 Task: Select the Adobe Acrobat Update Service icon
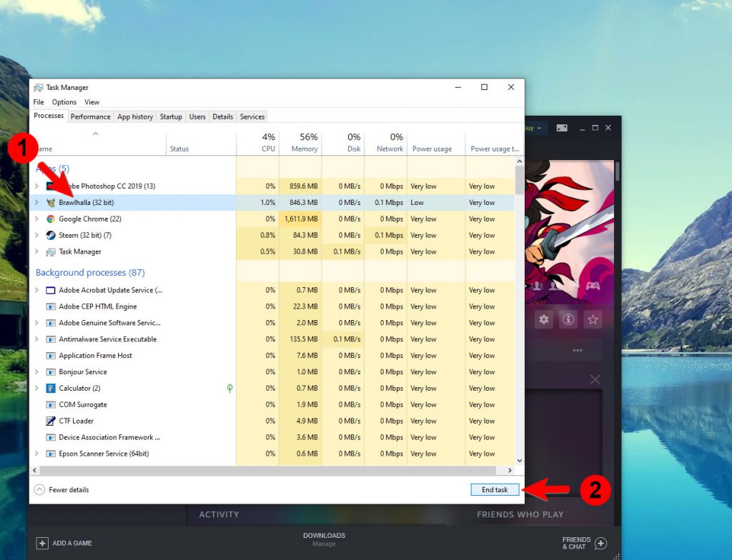click(x=51, y=290)
